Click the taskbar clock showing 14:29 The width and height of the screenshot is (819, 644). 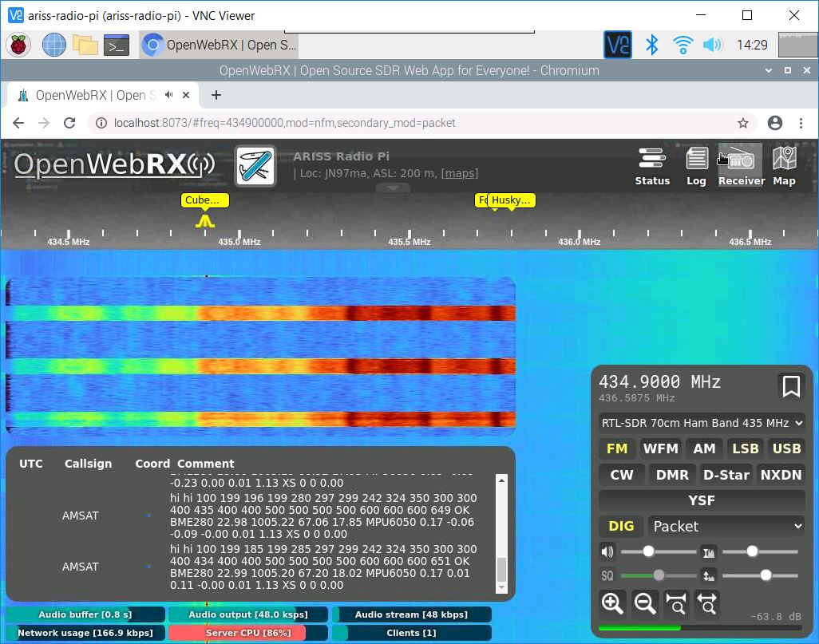click(752, 45)
